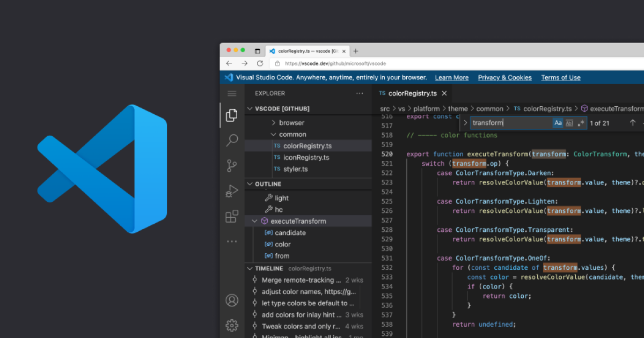Viewport: 644px width, 338px height.
Task: Jump to previous match arrow in find
Action: (x=632, y=123)
